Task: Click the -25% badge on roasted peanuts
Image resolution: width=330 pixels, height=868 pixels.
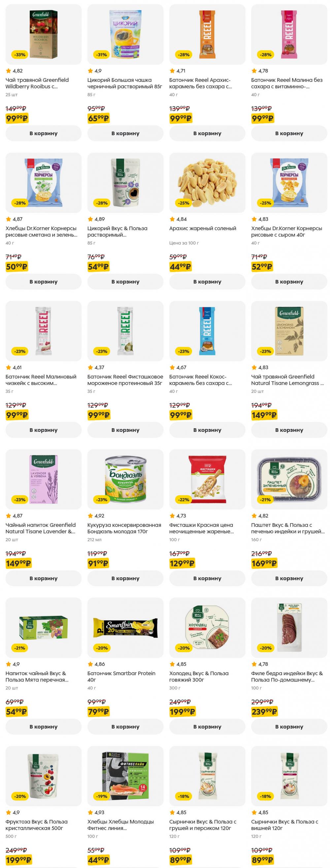Action: (183, 203)
